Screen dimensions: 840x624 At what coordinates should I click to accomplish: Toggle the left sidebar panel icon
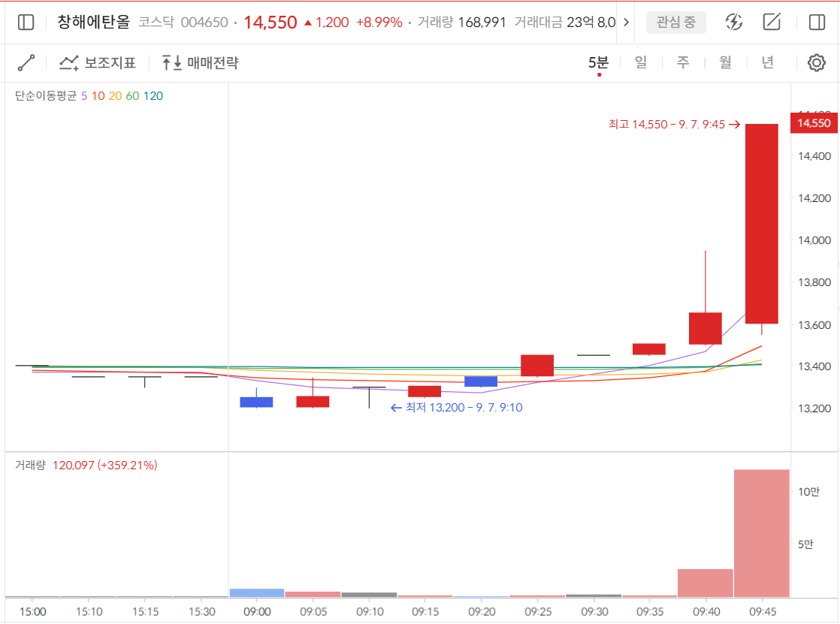coord(26,22)
